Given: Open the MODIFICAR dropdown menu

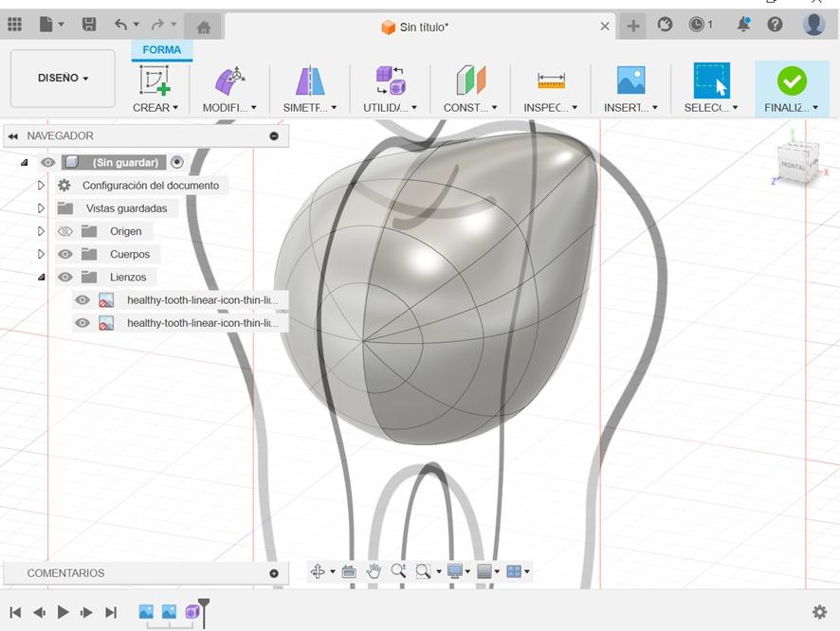Looking at the screenshot, I should point(229,108).
